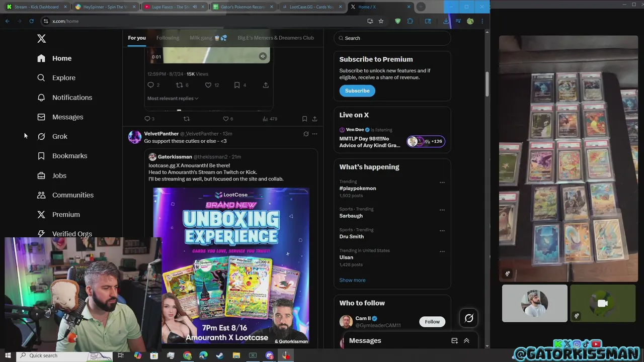Open Dru Smith trending topic
Screen dimensions: 644x362
(x=352, y=236)
